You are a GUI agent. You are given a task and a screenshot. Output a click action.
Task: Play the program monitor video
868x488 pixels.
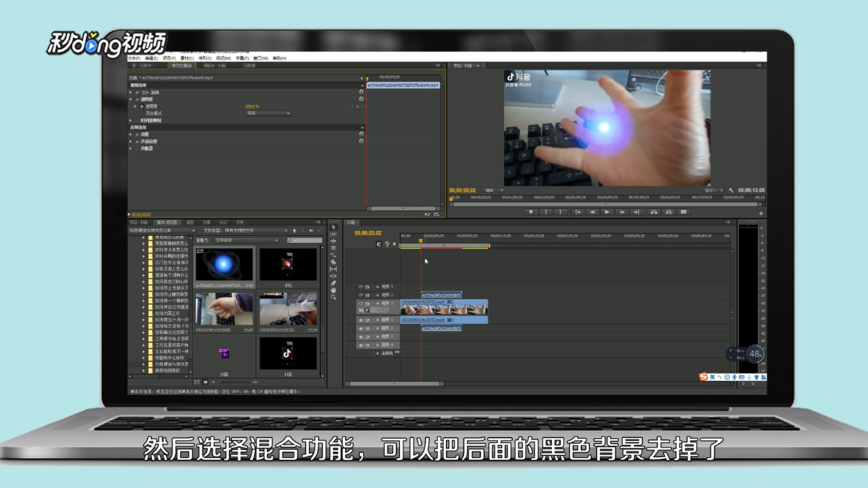tap(607, 212)
